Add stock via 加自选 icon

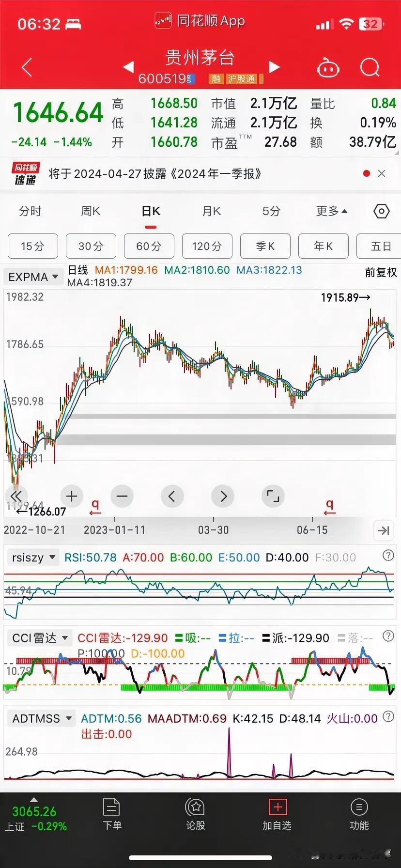click(x=277, y=814)
